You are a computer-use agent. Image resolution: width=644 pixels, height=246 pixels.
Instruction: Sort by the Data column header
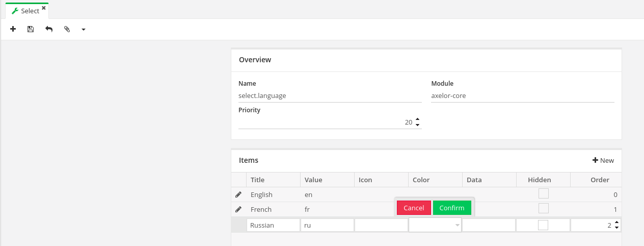click(490, 180)
